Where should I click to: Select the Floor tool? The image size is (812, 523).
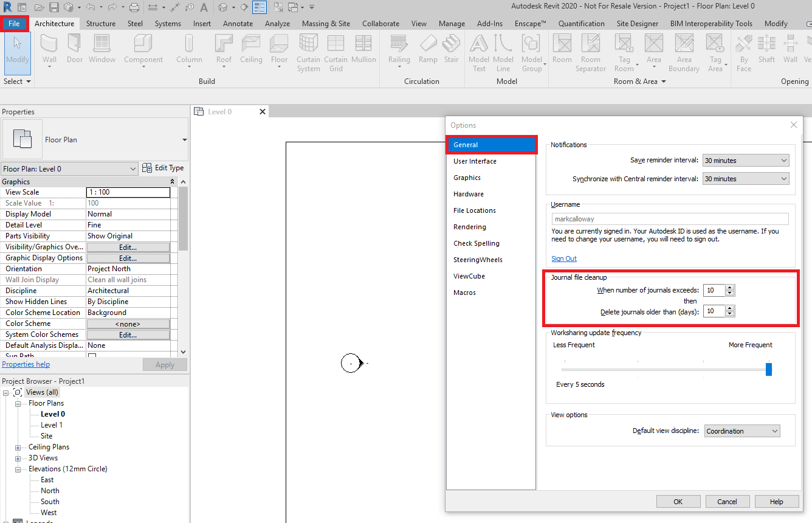(280, 51)
